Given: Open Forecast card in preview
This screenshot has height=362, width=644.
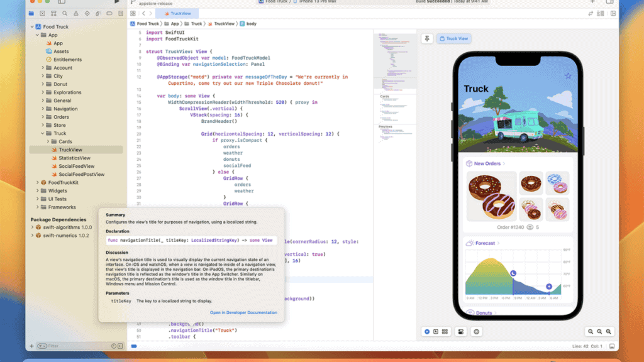Looking at the screenshot, I should 484,243.
